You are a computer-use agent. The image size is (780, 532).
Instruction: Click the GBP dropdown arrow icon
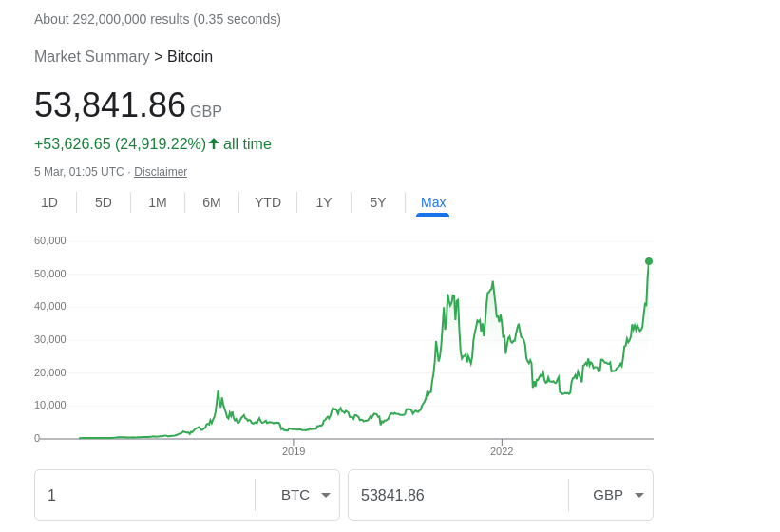coord(639,495)
